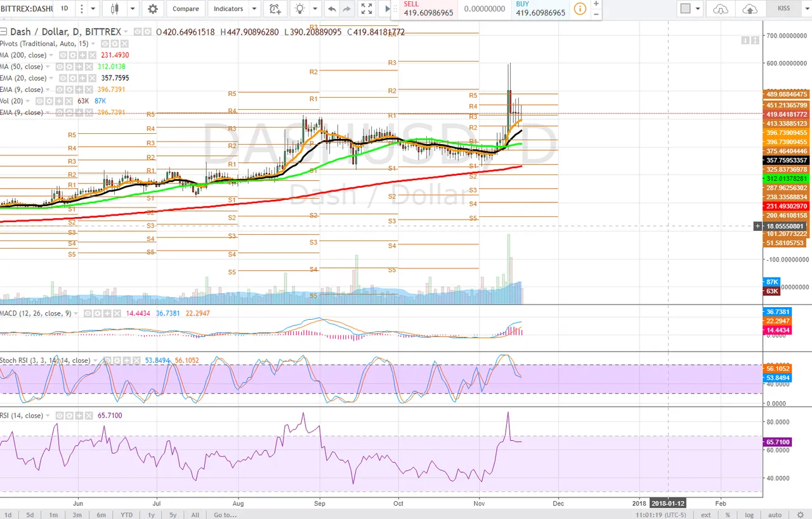Screen dimensions: 812x519
Task: Open settings for MA 50 indicator
Action: [69, 67]
